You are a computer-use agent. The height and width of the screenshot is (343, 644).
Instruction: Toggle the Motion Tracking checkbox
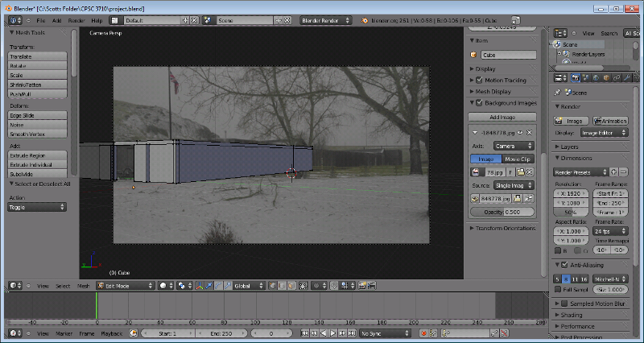pyautogui.click(x=479, y=80)
